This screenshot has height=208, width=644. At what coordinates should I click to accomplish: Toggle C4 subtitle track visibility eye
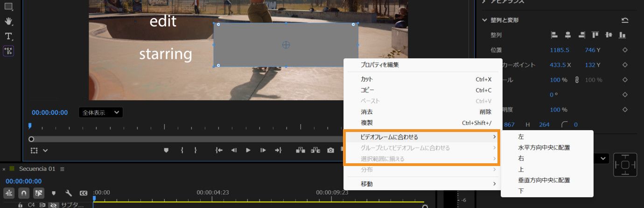click(x=54, y=205)
